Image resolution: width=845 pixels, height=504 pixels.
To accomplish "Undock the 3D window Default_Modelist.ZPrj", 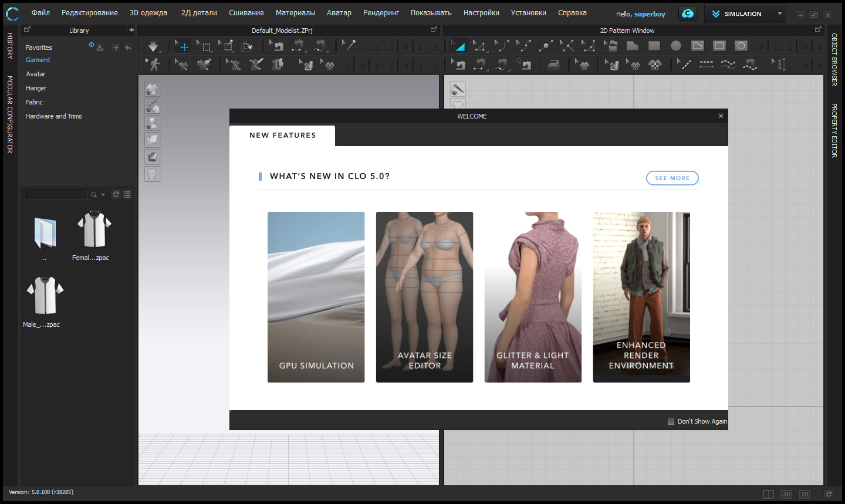I will (434, 29).
